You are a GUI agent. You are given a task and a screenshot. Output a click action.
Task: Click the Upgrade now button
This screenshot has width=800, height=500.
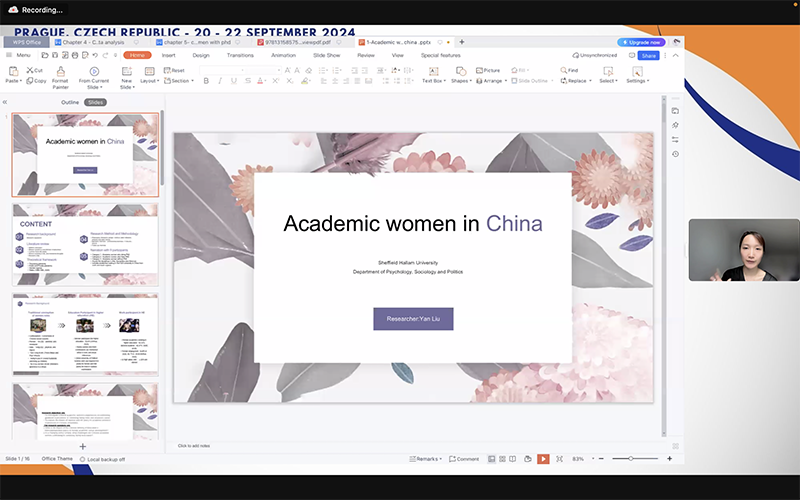(x=641, y=42)
